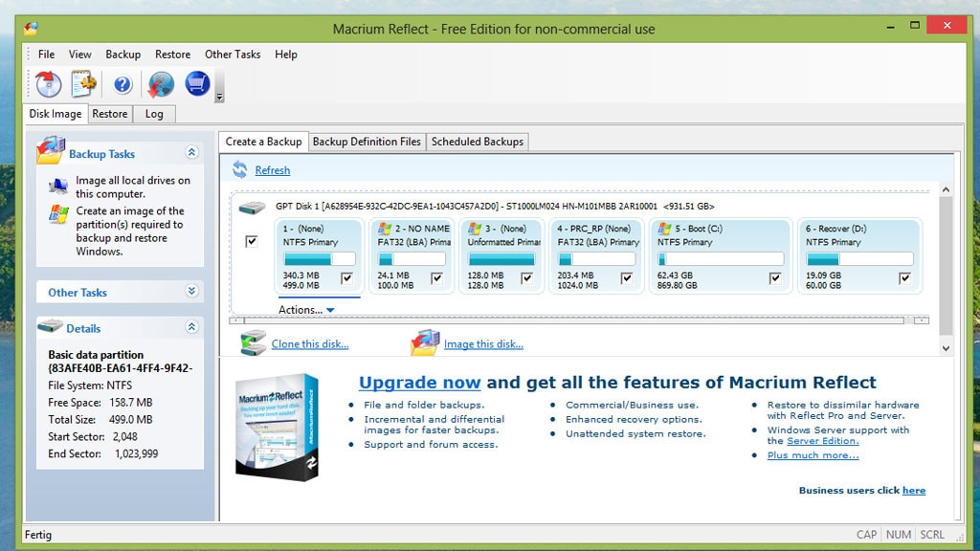Click the Recover (D:) partition usage bar
The width and height of the screenshot is (980, 551).
click(859, 257)
